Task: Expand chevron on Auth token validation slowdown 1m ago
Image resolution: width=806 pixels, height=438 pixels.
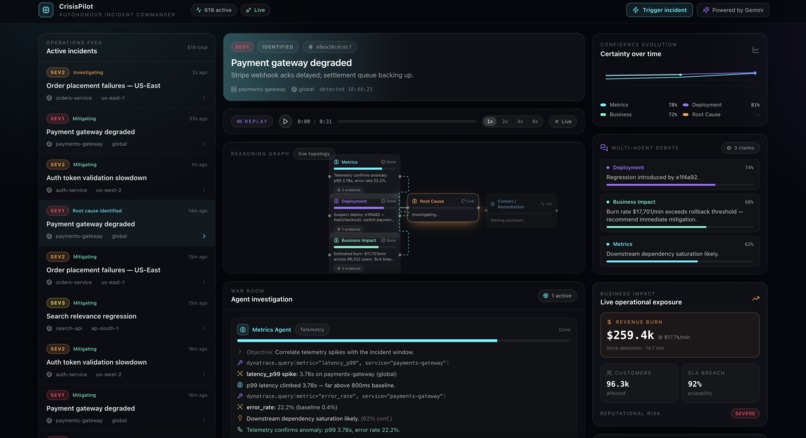Action: click(204, 190)
